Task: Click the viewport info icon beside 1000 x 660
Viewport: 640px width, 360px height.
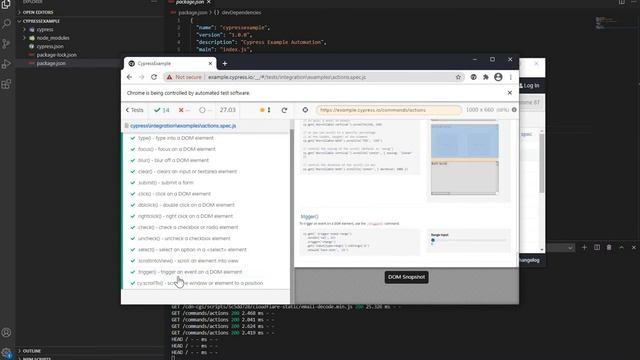Action: coord(514,110)
